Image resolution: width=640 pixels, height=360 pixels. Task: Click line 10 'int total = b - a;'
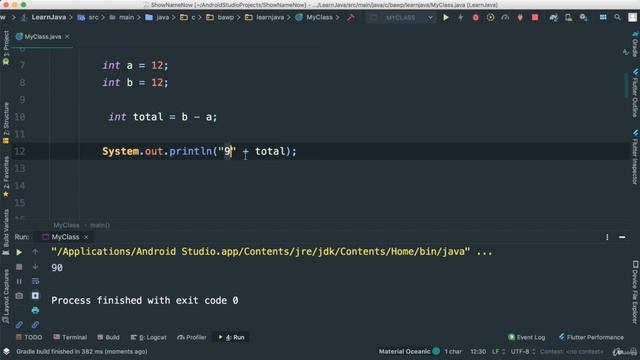coord(162,117)
